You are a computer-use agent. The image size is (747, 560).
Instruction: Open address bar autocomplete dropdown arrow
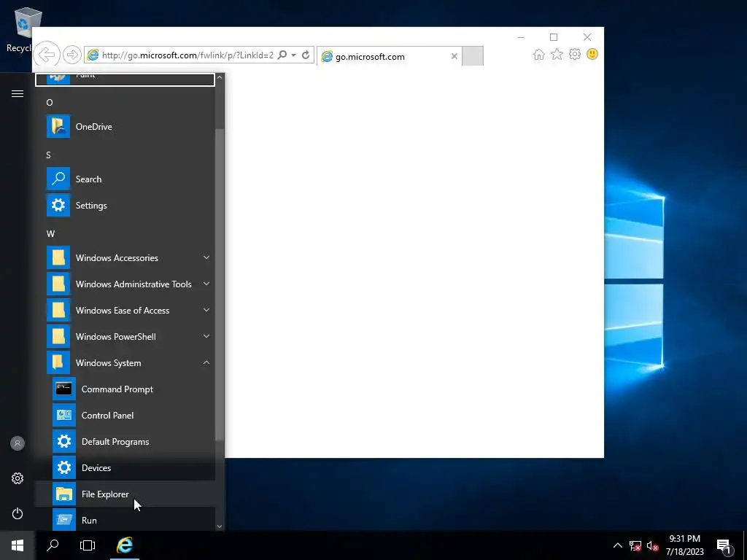tap(293, 55)
